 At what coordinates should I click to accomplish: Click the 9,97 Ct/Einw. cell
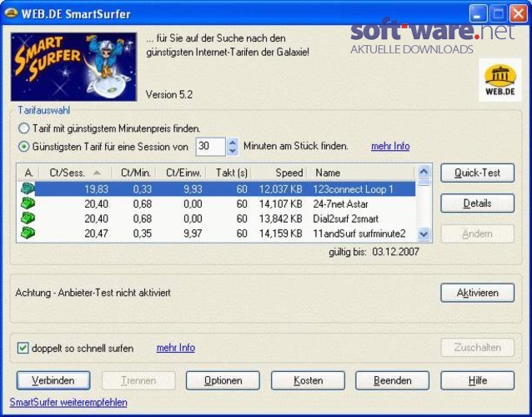tap(193, 234)
